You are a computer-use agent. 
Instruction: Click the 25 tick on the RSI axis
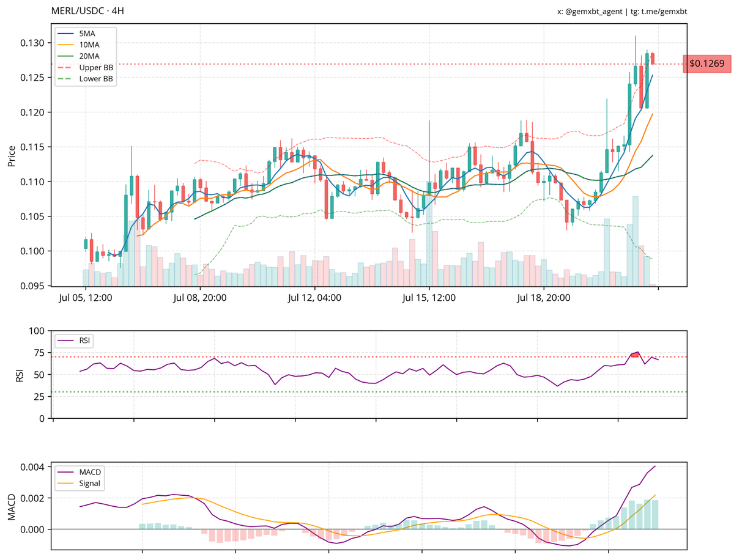point(40,396)
